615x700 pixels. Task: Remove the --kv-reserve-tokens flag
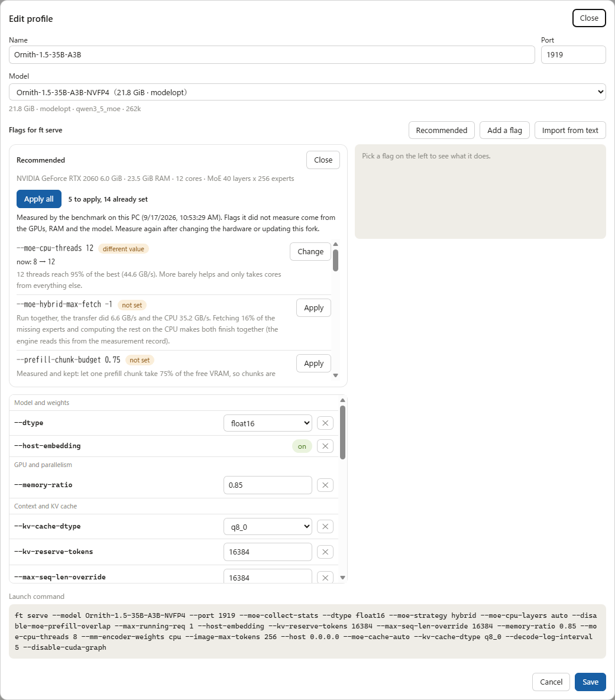pyautogui.click(x=325, y=552)
